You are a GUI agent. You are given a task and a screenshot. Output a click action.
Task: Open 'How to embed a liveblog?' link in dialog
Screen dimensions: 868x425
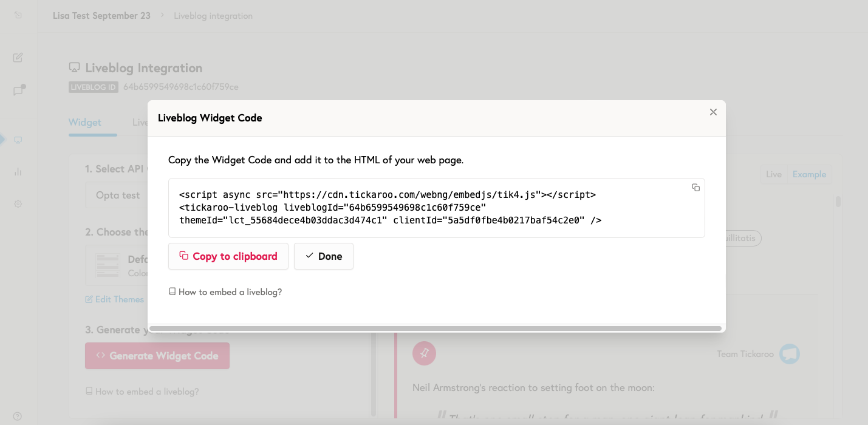225,292
